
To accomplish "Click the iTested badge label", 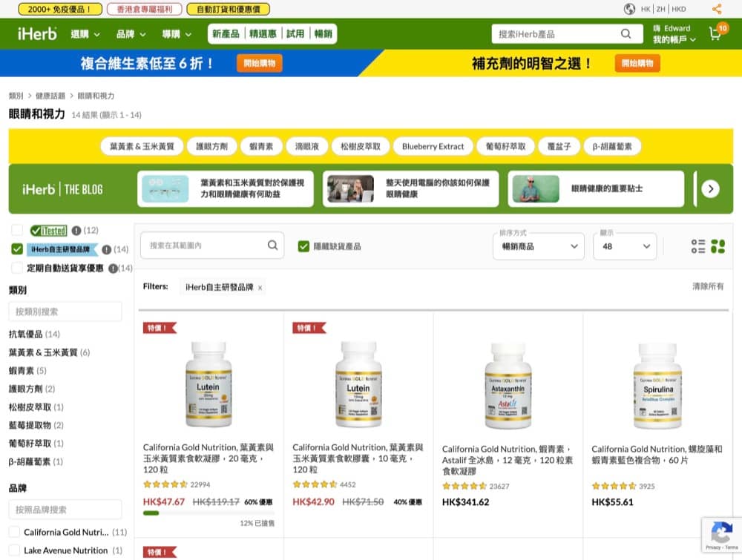I will [48, 231].
